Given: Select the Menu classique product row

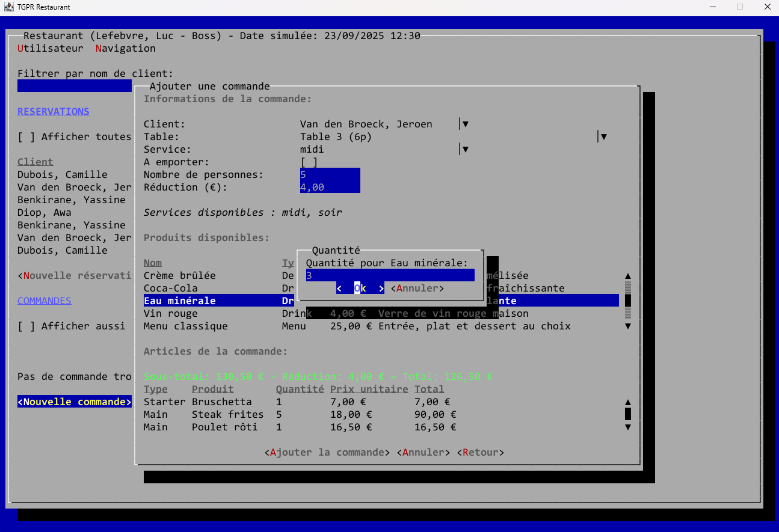Looking at the screenshot, I should [381, 326].
